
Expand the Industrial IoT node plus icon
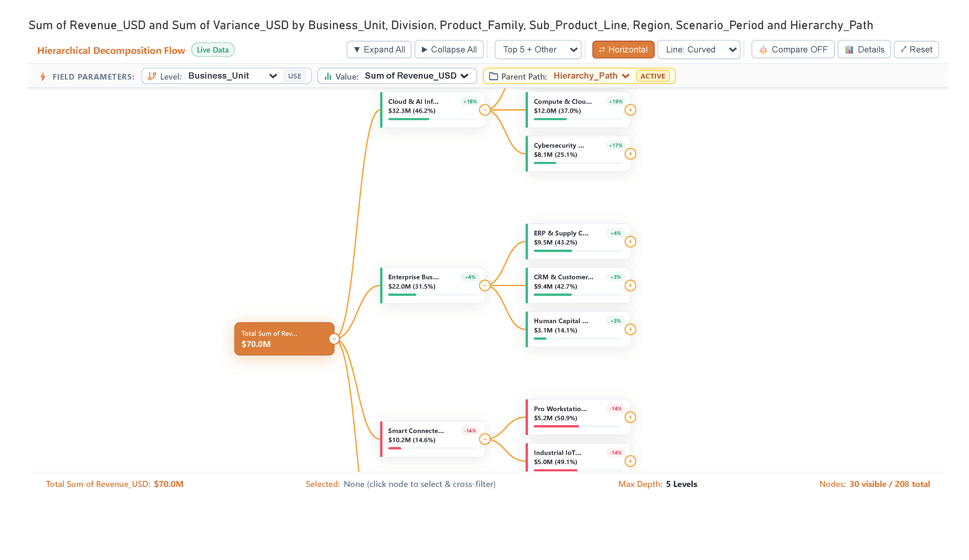click(630, 461)
